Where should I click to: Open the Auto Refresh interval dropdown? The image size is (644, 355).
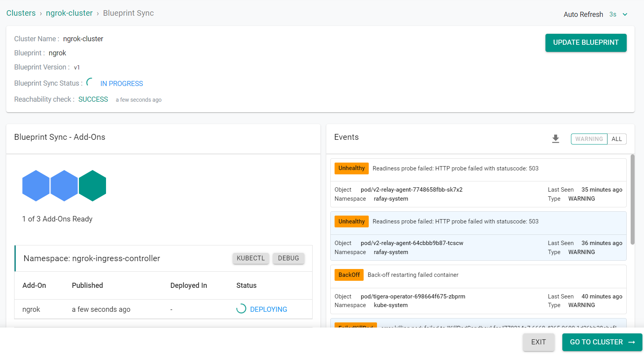pos(625,15)
